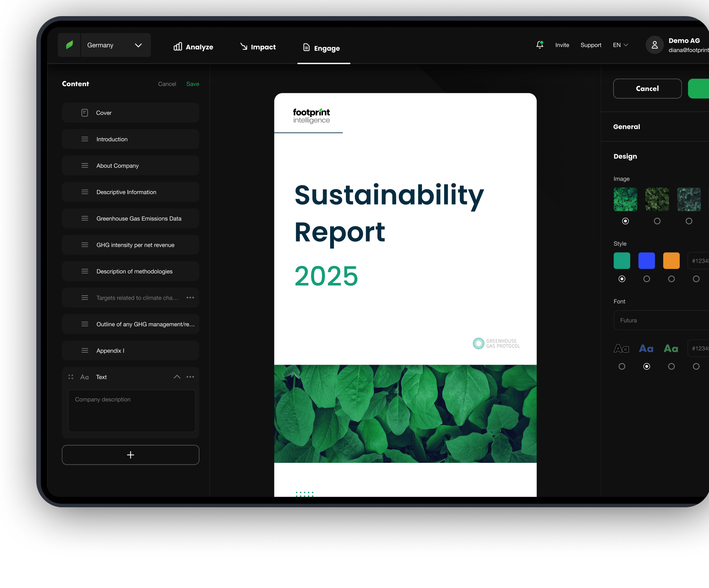The image size is (709, 588).
Task: Click the Cover page icon
Action: click(85, 113)
